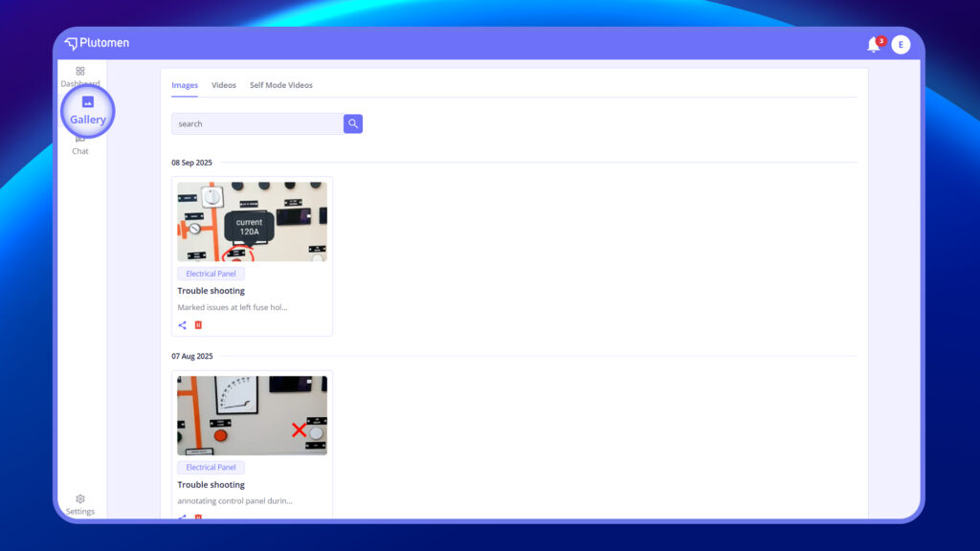The height and width of the screenshot is (551, 980).
Task: Open user profile avatar E
Action: (901, 44)
